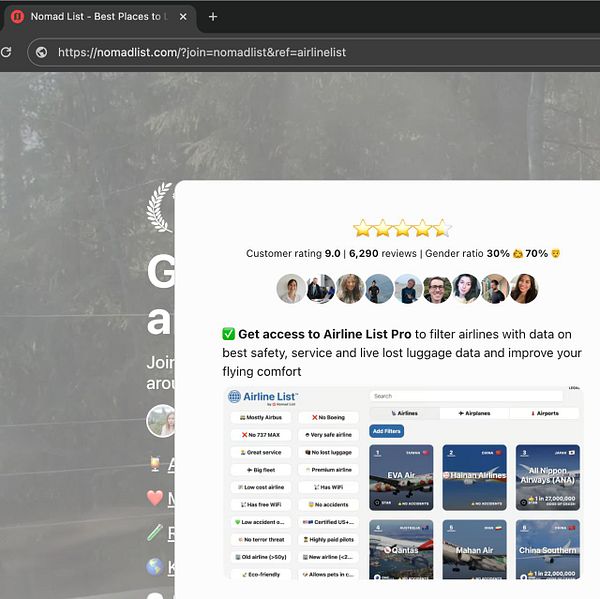Select the Highly paid pilots filter chip

[328, 540]
